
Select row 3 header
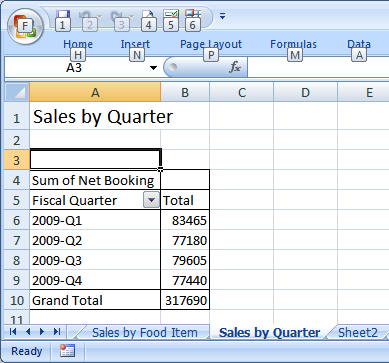[17, 160]
